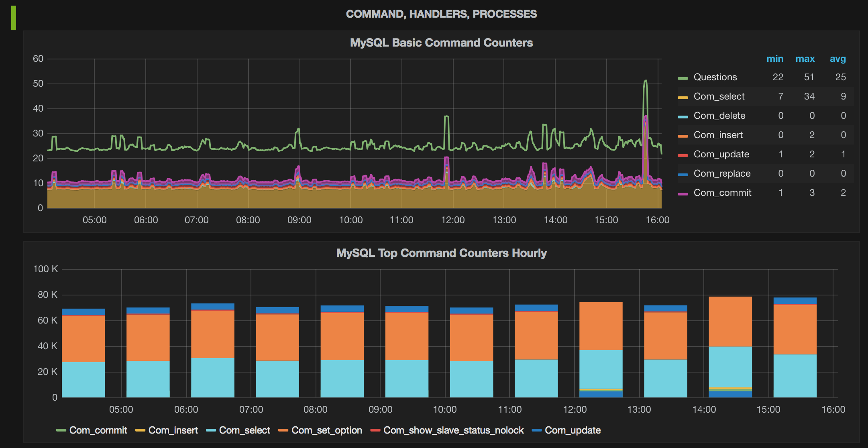Sort legend by max column header
Screen dimensions: 868x448
(805, 59)
